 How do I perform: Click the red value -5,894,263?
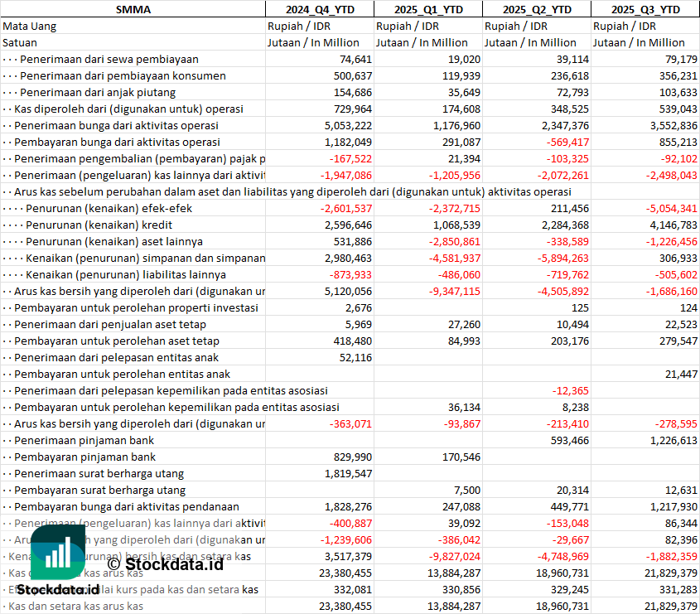[x=563, y=258]
